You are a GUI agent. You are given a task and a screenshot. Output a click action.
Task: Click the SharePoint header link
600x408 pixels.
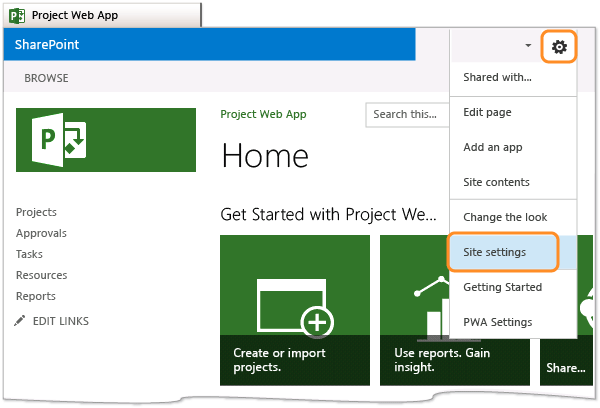(47, 44)
